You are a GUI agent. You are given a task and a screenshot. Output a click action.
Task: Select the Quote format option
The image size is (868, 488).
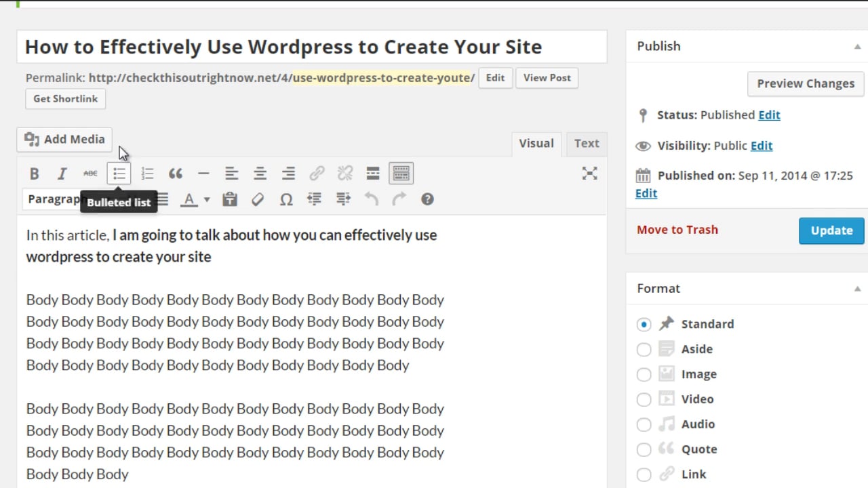tap(644, 449)
